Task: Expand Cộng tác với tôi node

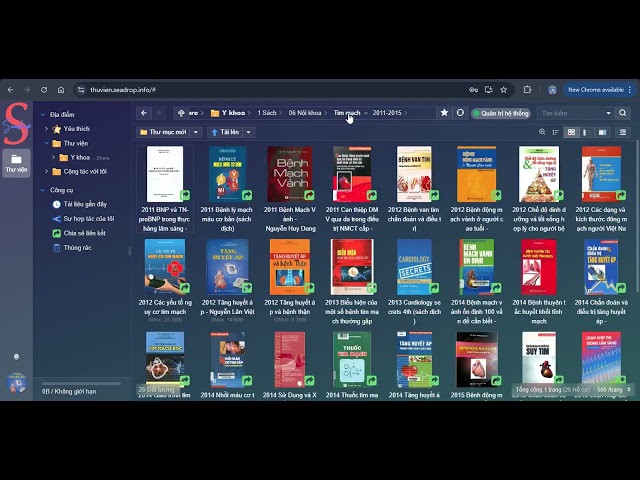Action: tap(46, 171)
